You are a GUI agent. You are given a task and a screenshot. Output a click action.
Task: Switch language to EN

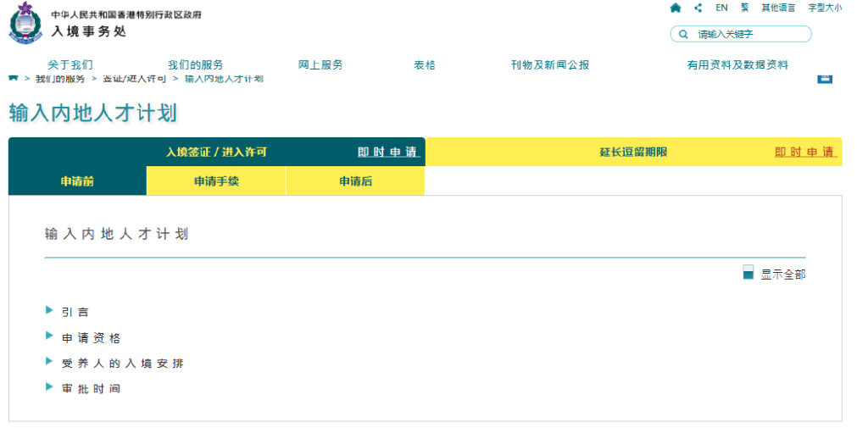click(x=721, y=8)
